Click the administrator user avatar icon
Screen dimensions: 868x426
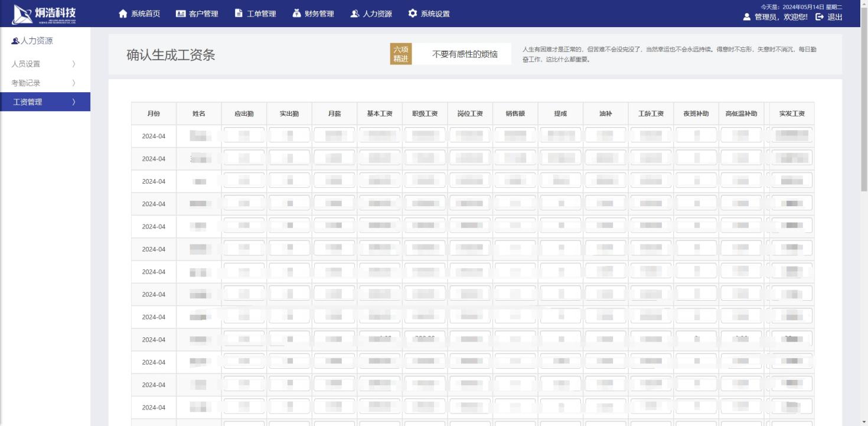click(x=747, y=17)
